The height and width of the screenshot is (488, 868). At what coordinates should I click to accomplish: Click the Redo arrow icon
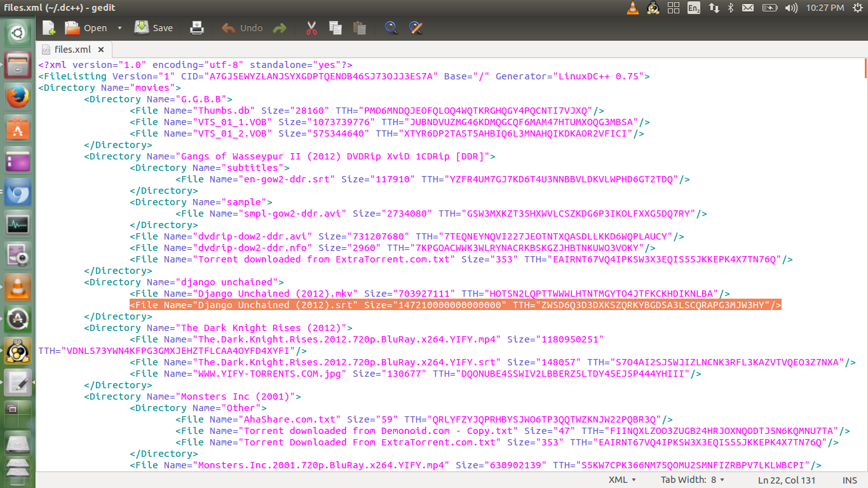click(x=279, y=28)
